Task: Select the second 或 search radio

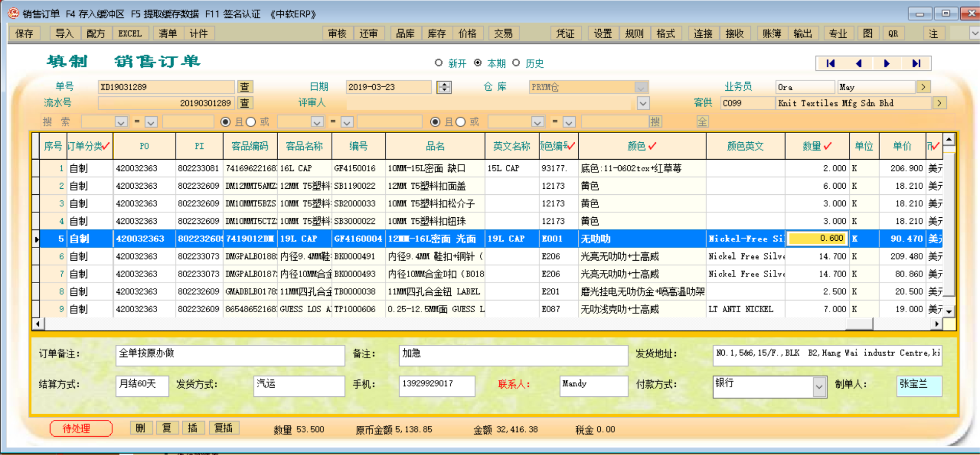Action: (x=461, y=122)
